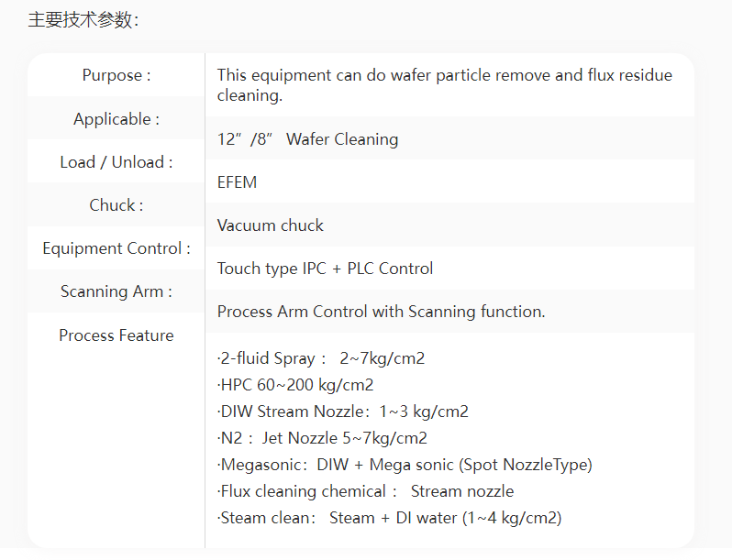Select the N2 Jet Nozzle line

tap(322, 438)
